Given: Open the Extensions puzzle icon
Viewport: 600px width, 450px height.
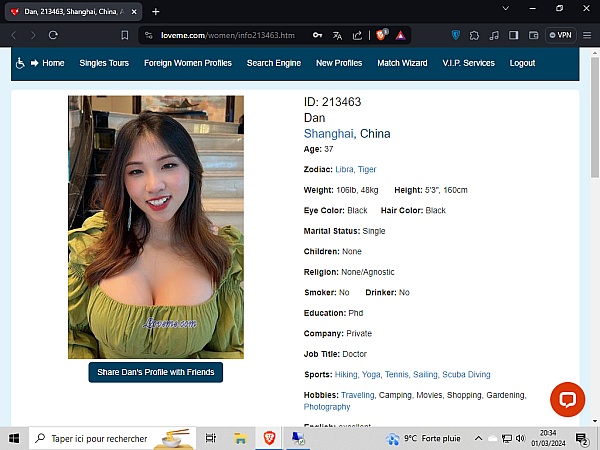Looking at the screenshot, I should (x=474, y=36).
